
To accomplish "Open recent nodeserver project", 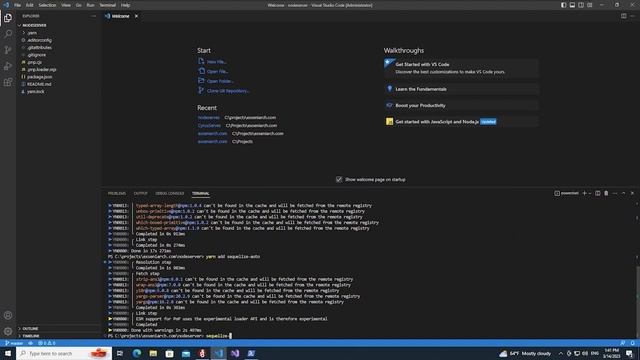I will [x=209, y=118].
